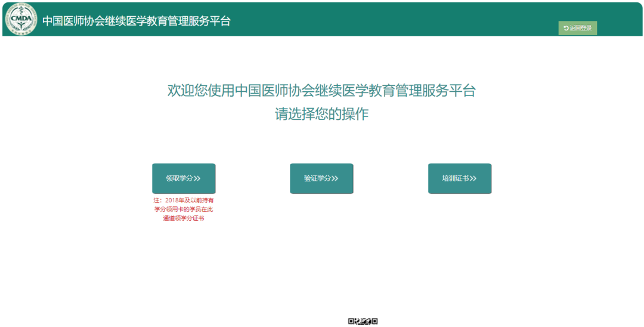Image resolution: width=644 pixels, height=327 pixels.
Task: Open 领取学分 to claim credits
Action: coord(184,178)
